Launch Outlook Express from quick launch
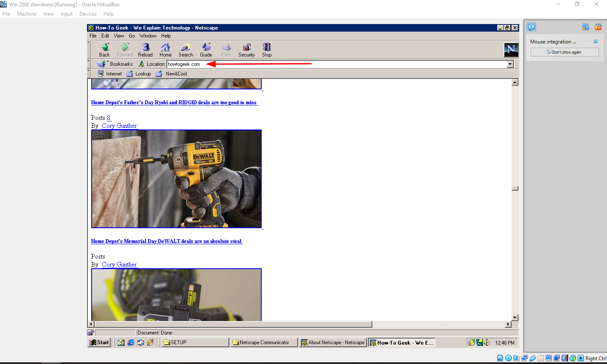Screen dimensions: 607x364 141,342
